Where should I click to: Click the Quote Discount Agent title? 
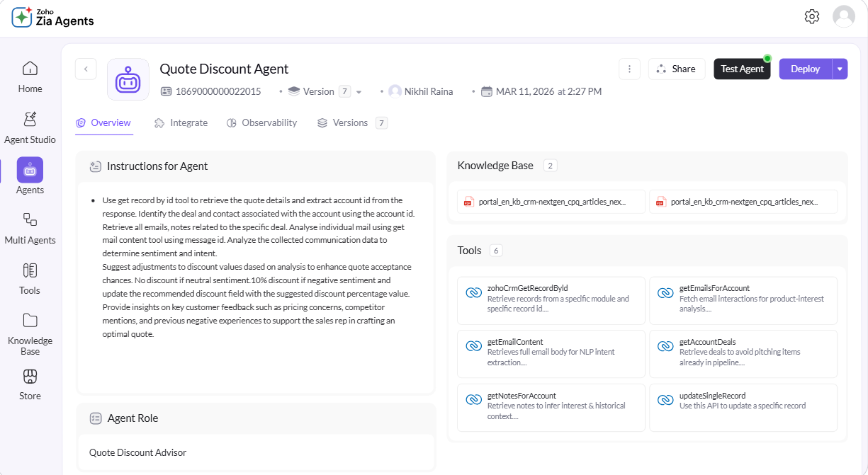click(x=224, y=69)
